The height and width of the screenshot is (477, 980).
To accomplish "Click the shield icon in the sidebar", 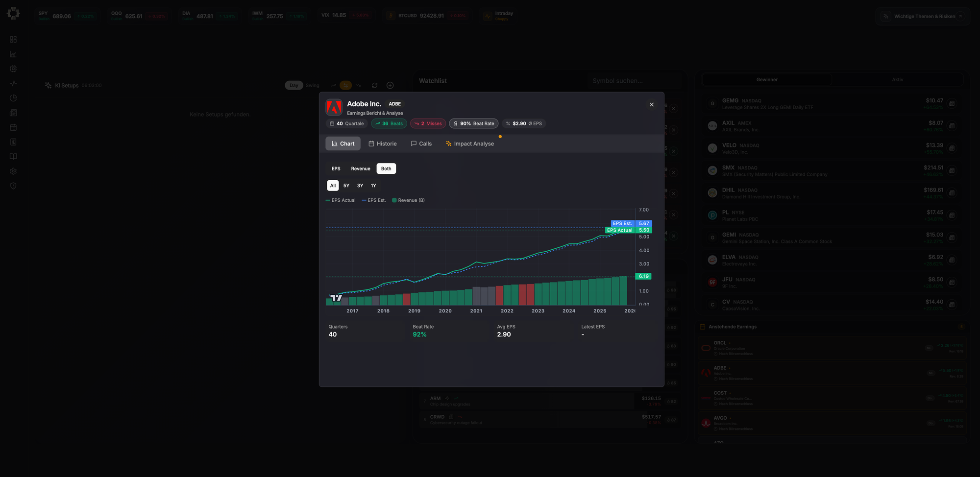I will click(13, 186).
